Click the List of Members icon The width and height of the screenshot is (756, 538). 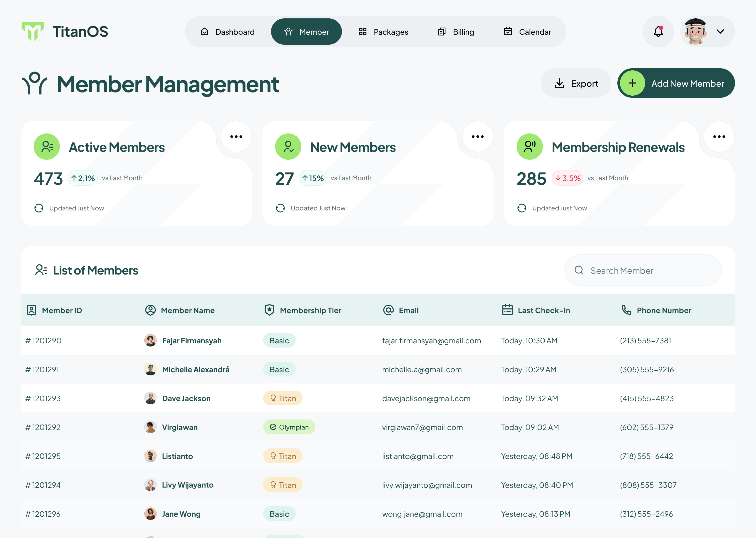(x=41, y=270)
